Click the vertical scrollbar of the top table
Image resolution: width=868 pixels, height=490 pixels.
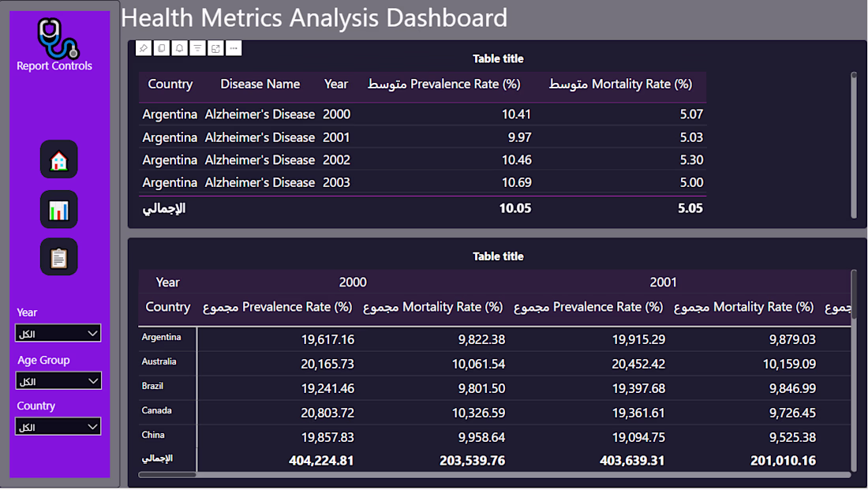tap(854, 145)
